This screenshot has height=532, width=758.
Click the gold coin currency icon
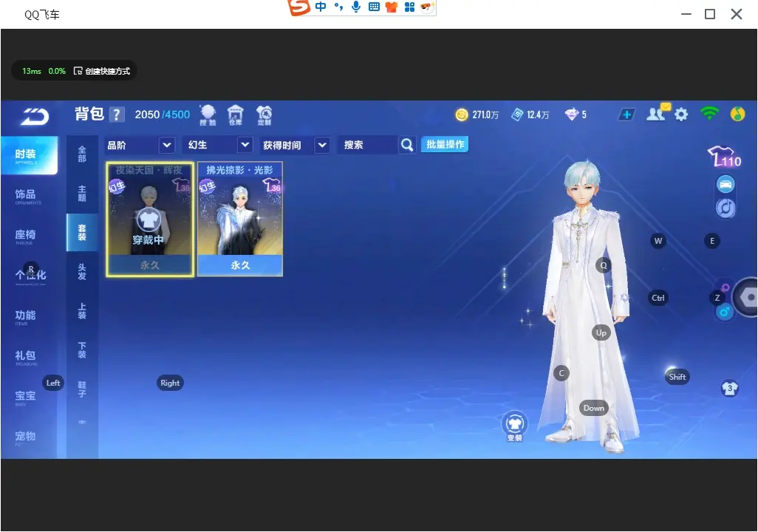point(462,115)
